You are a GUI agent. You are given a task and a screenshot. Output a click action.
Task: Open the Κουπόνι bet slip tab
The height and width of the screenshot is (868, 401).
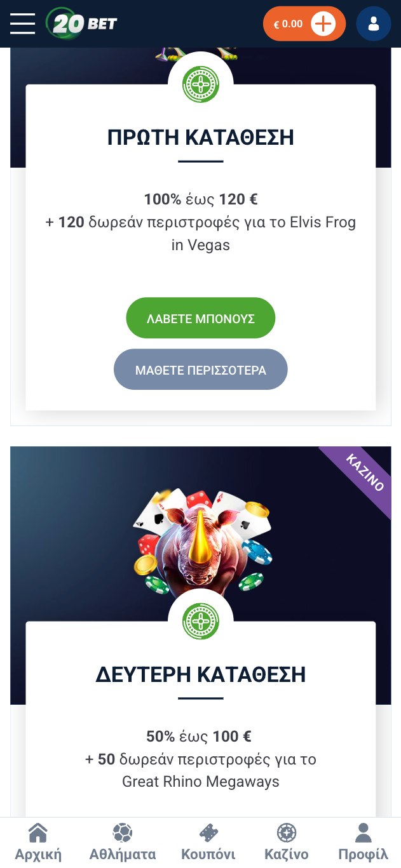208,842
